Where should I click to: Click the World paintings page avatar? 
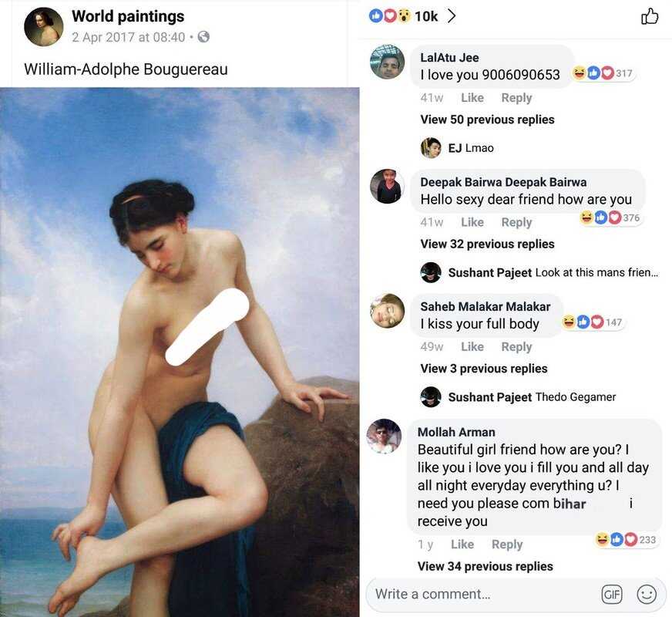43,26
